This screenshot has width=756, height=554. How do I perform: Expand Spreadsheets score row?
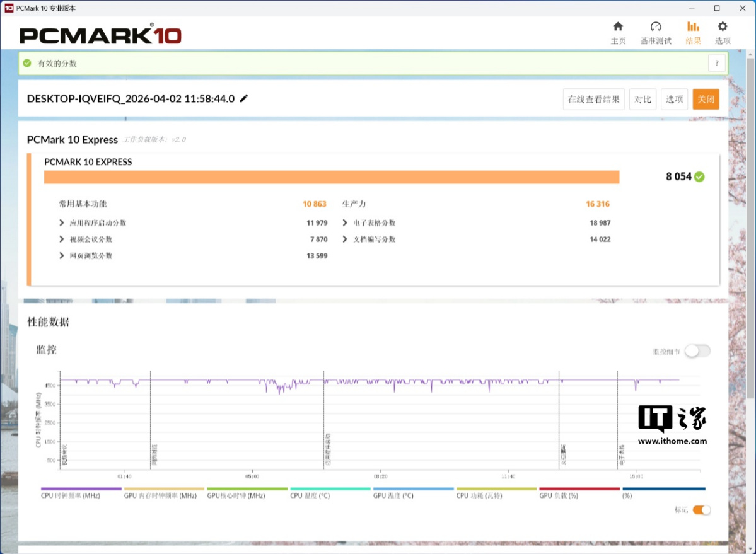[346, 222]
